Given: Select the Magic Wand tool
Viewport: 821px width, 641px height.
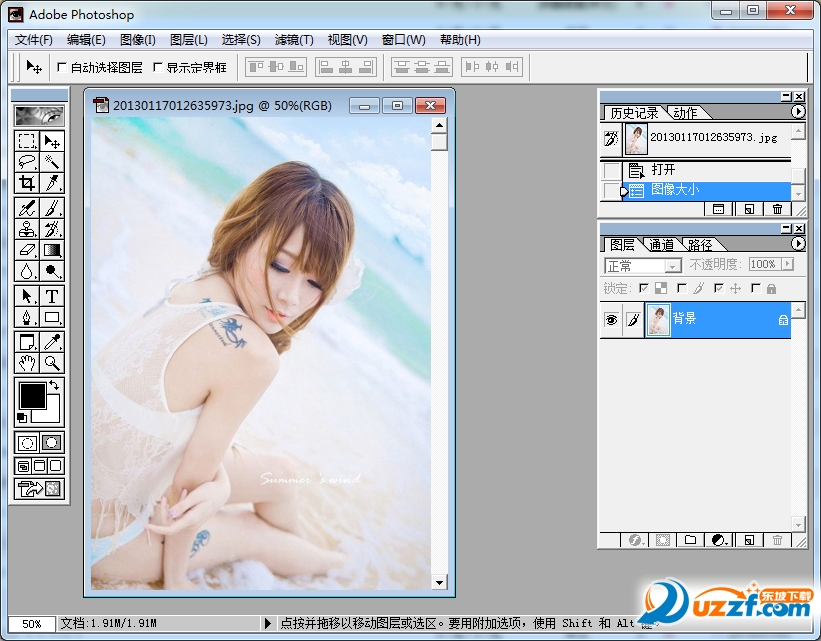Looking at the screenshot, I should (52, 162).
